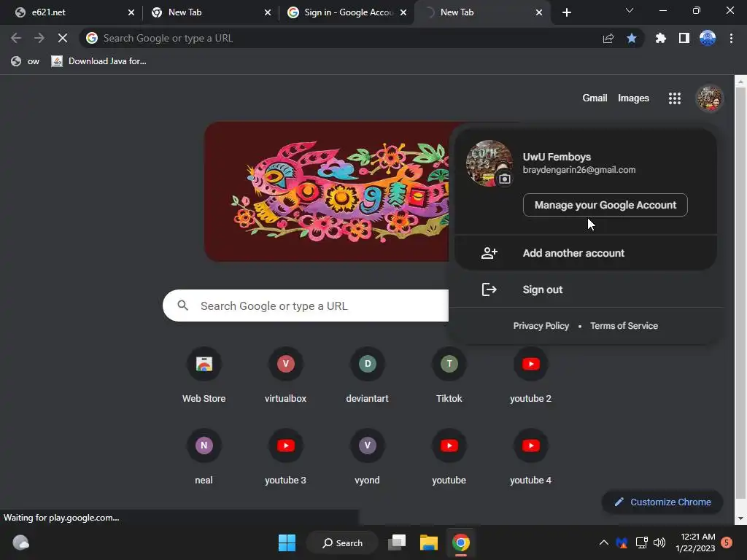Image resolution: width=747 pixels, height=560 pixels.
Task: Open the Chrome three-dot menu
Action: [x=731, y=38]
